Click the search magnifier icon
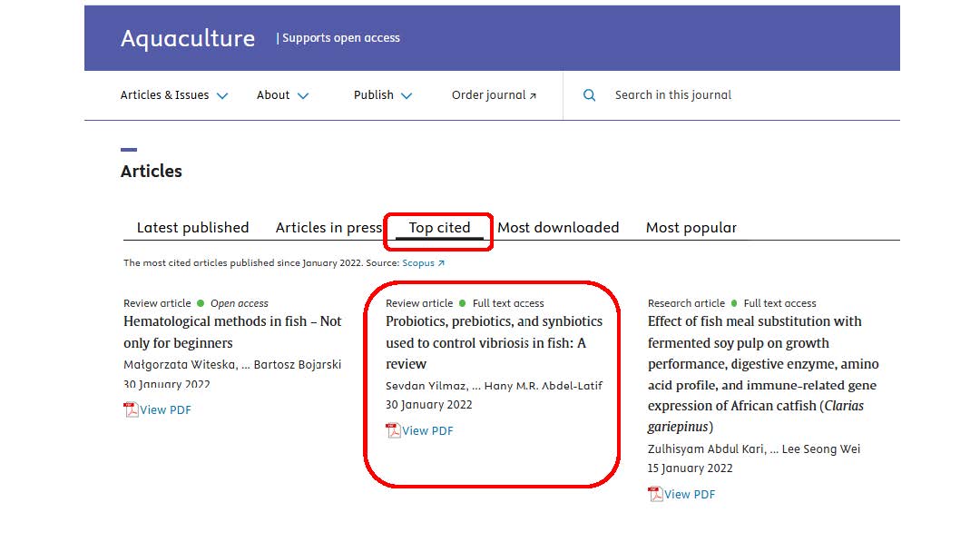Screen dimensions: 980x552 click(589, 95)
